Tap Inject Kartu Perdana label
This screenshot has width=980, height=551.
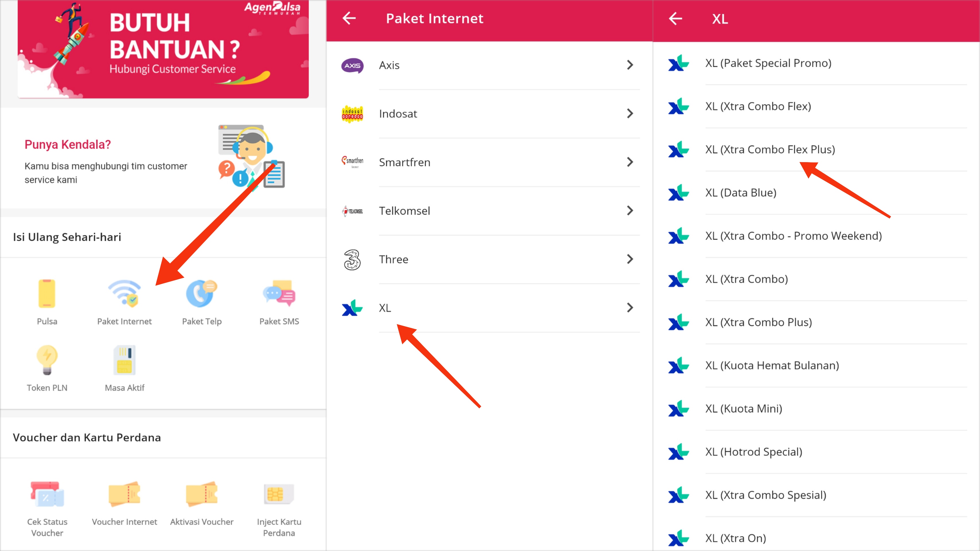279,527
